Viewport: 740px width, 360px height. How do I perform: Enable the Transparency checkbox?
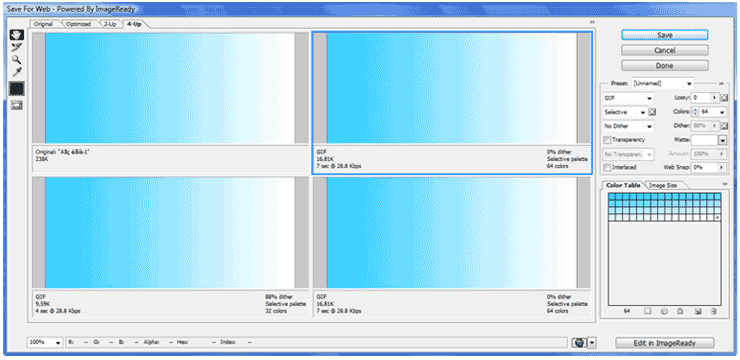click(x=607, y=140)
